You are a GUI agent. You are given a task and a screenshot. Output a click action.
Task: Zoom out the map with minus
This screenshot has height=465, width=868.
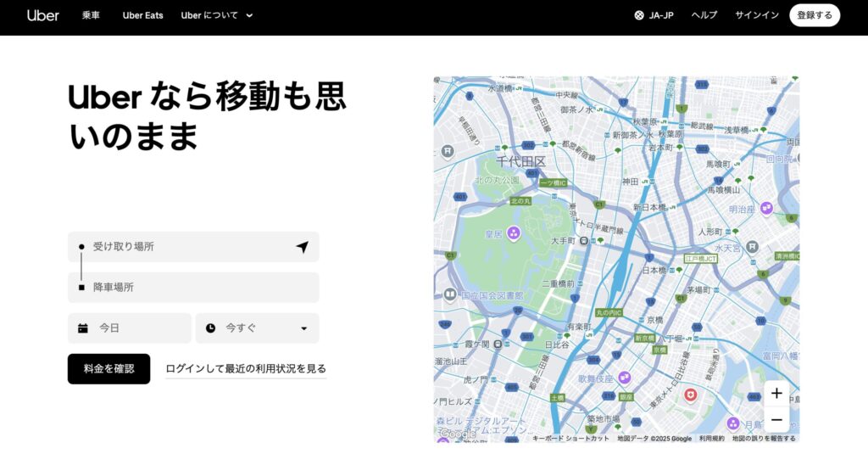coord(776,419)
